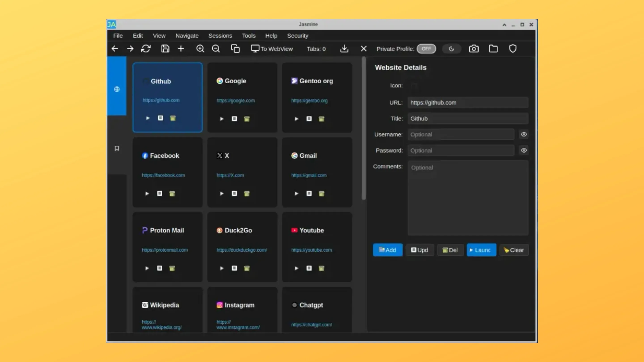The image size is (644, 362).
Task: Open the View menu
Action: pos(159,36)
